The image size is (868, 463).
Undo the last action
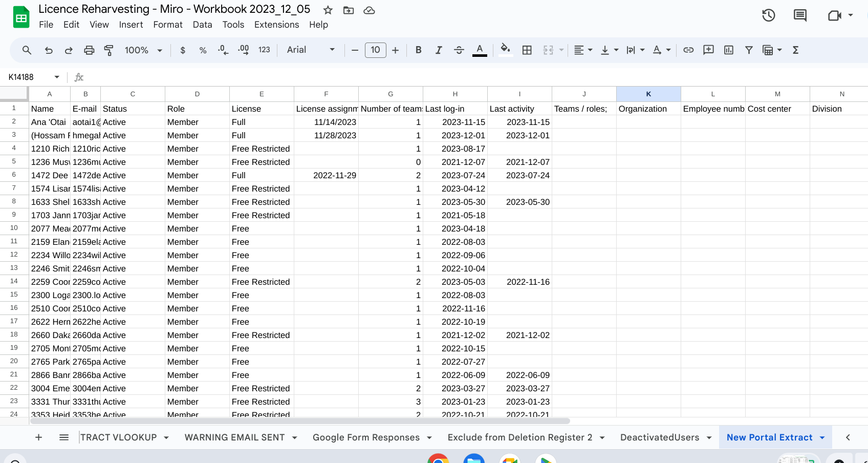(49, 50)
